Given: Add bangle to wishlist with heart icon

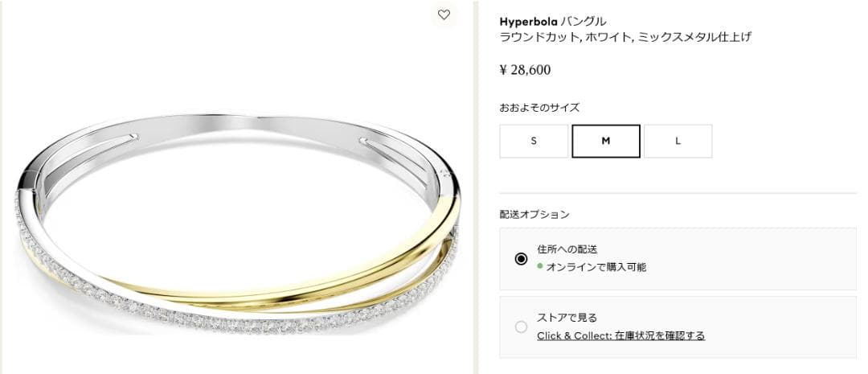Looking at the screenshot, I should coord(444,15).
